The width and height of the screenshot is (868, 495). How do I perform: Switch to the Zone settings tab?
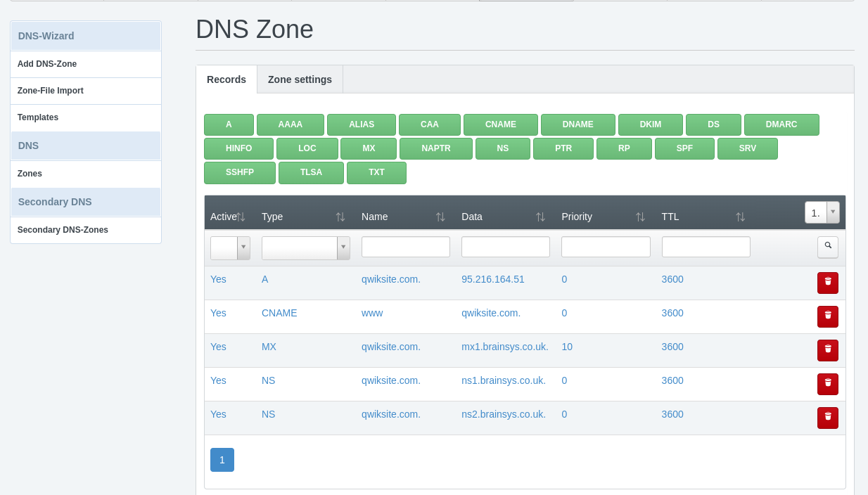299,79
